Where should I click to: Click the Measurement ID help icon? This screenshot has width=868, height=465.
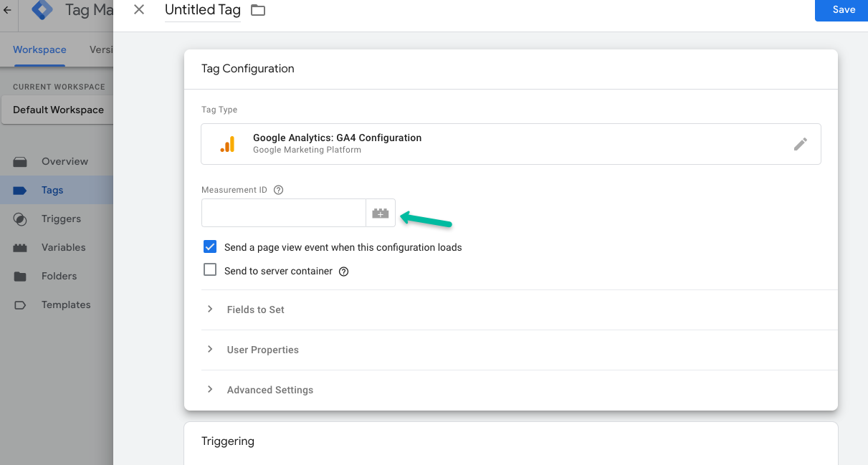(278, 189)
